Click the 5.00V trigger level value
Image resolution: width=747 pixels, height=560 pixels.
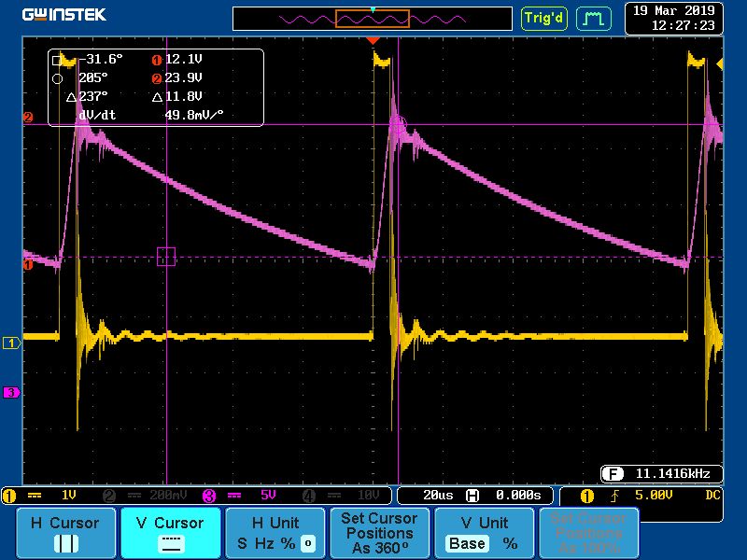click(654, 496)
